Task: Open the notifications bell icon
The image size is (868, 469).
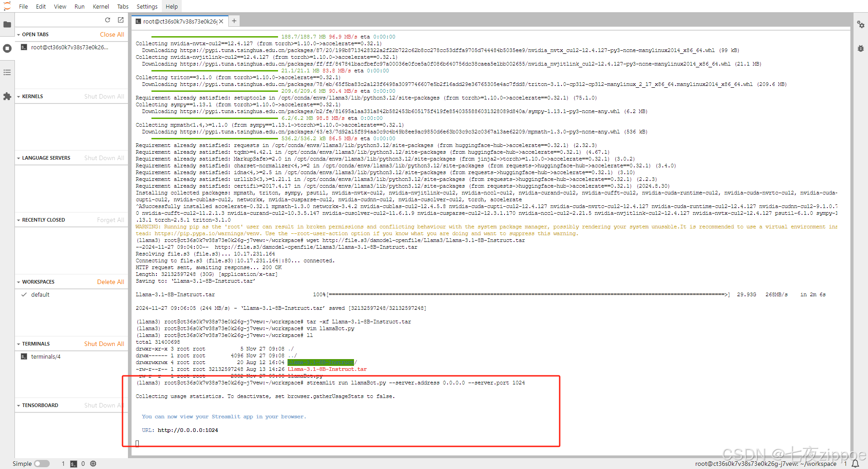Action: click(855, 464)
